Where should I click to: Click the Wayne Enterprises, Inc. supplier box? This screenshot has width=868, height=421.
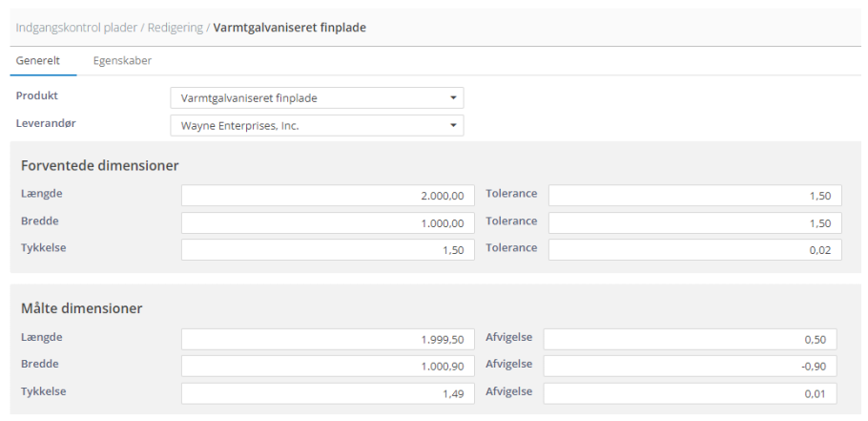click(x=317, y=126)
